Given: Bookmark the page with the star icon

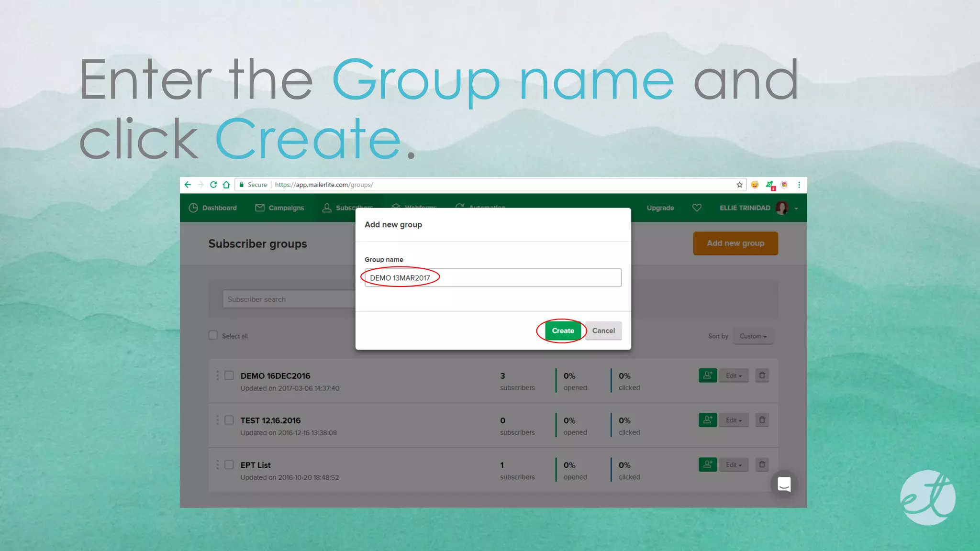Looking at the screenshot, I should point(739,185).
